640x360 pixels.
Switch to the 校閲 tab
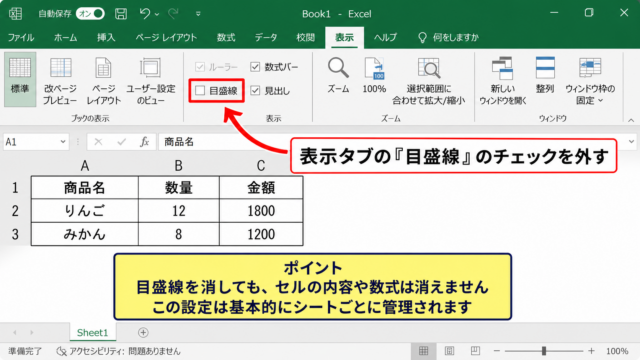click(305, 38)
